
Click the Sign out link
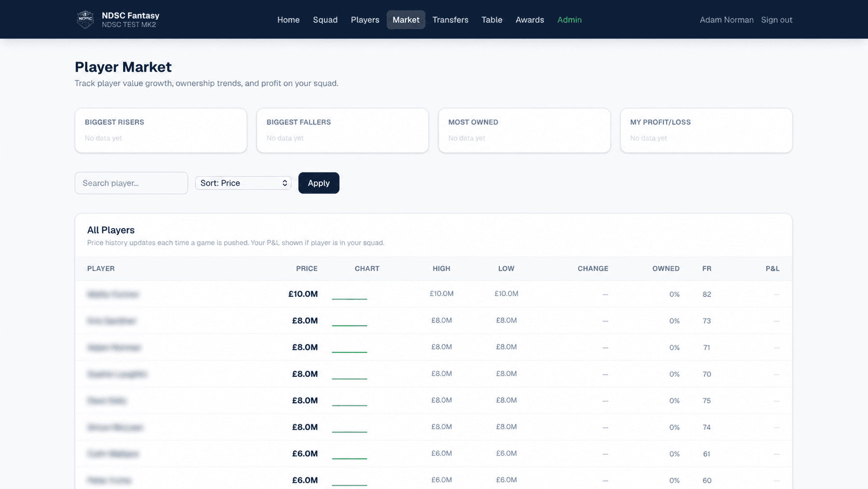tap(777, 20)
